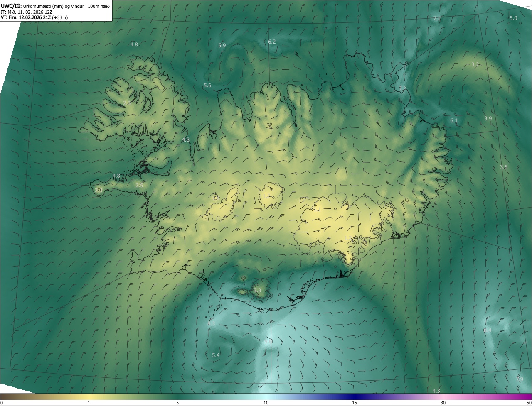Click the 3.8 value label east of Iceland

point(504,167)
